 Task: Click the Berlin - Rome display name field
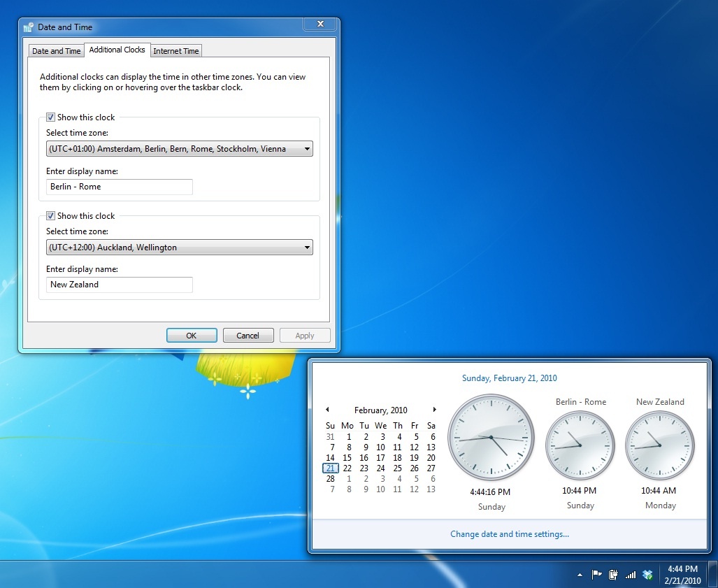click(120, 187)
